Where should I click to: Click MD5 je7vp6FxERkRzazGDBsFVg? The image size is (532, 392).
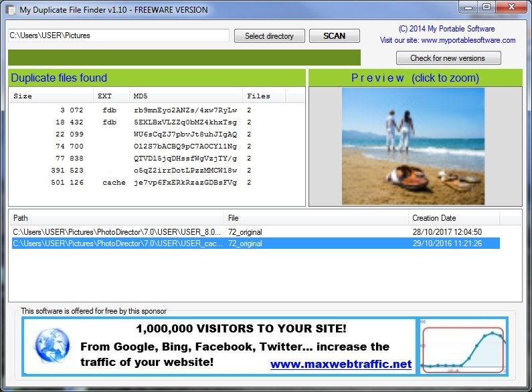click(x=185, y=183)
